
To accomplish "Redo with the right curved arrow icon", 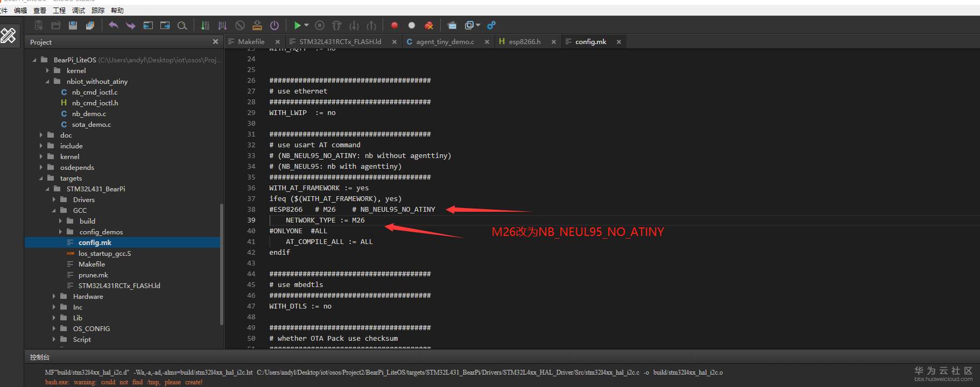I will pos(130,25).
